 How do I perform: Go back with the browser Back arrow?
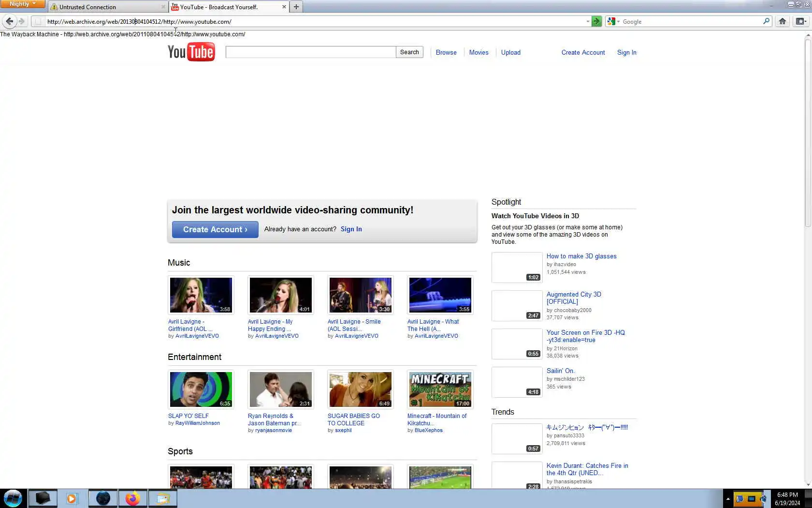9,21
